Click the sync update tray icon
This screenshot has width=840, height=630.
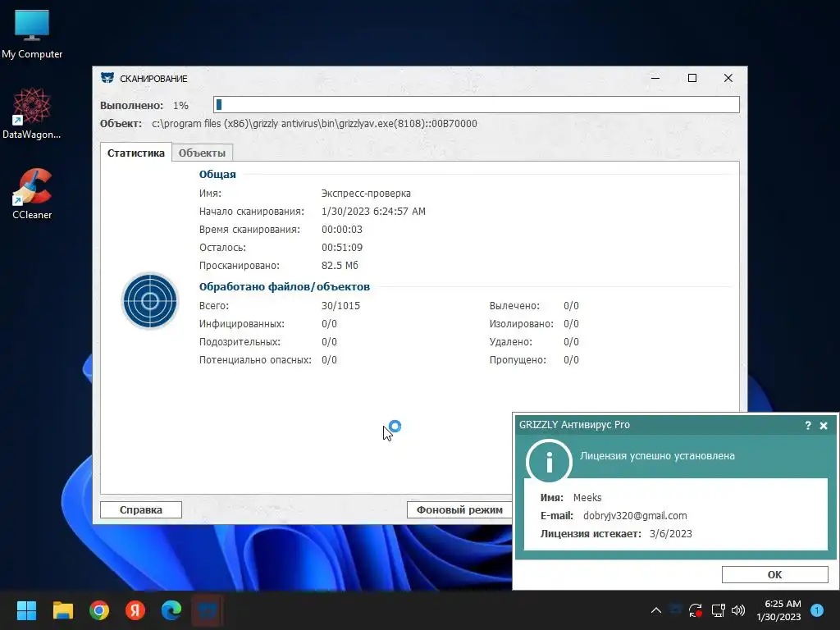[x=696, y=610]
